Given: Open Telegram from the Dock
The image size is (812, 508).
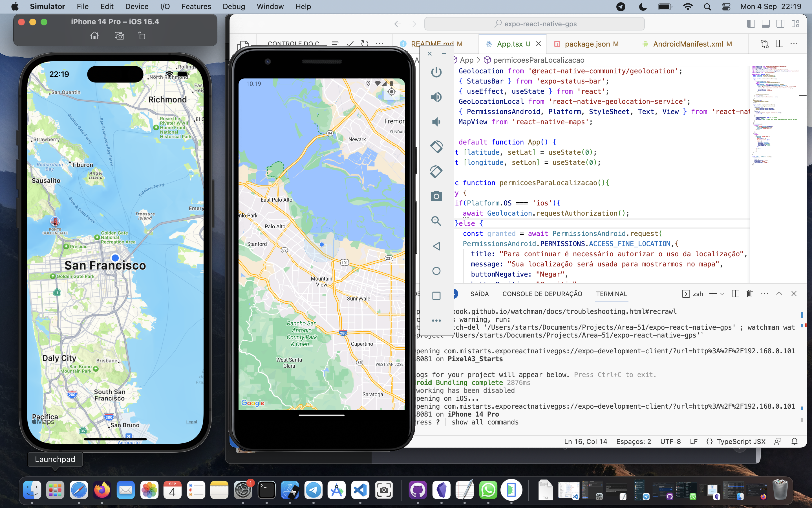Looking at the screenshot, I should (314, 490).
